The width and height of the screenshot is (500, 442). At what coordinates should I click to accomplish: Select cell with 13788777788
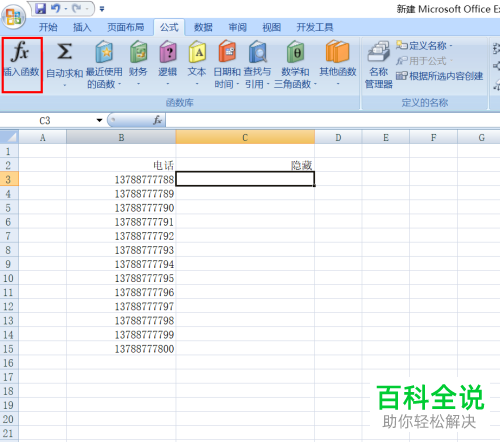click(x=121, y=179)
